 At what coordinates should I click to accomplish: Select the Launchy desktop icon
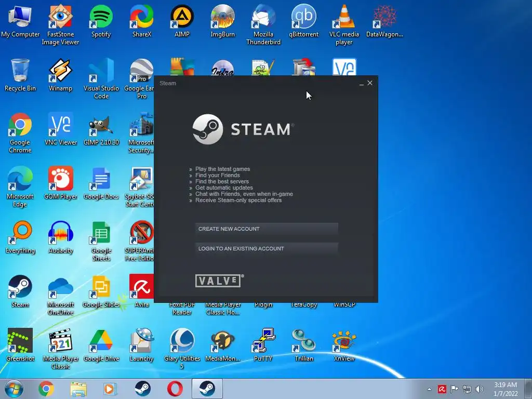[141, 345]
